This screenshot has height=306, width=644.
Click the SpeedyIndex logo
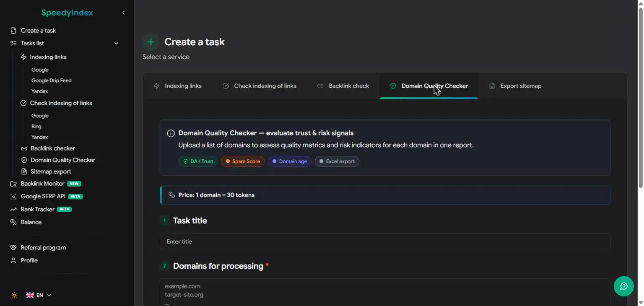pos(67,13)
